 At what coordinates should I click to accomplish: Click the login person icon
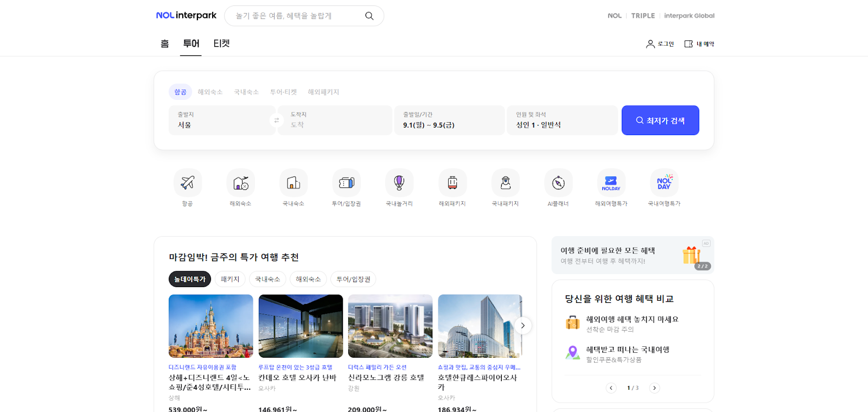click(x=650, y=44)
